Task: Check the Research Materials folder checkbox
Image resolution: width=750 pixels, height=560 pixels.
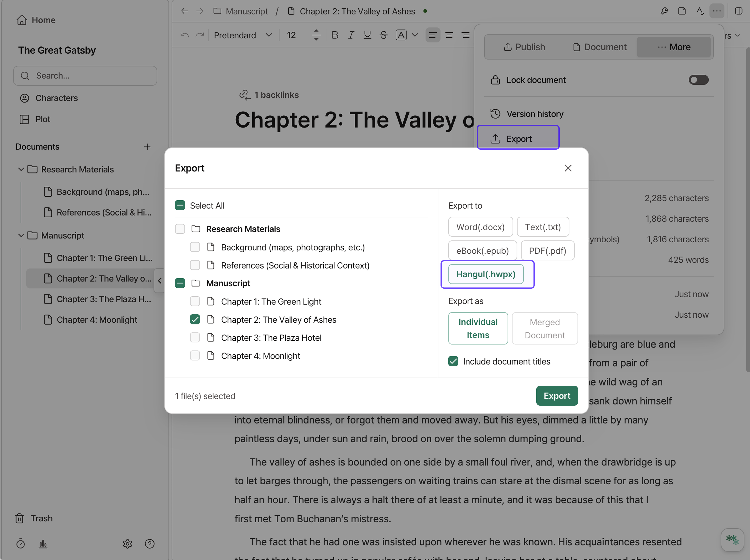Action: point(180,229)
